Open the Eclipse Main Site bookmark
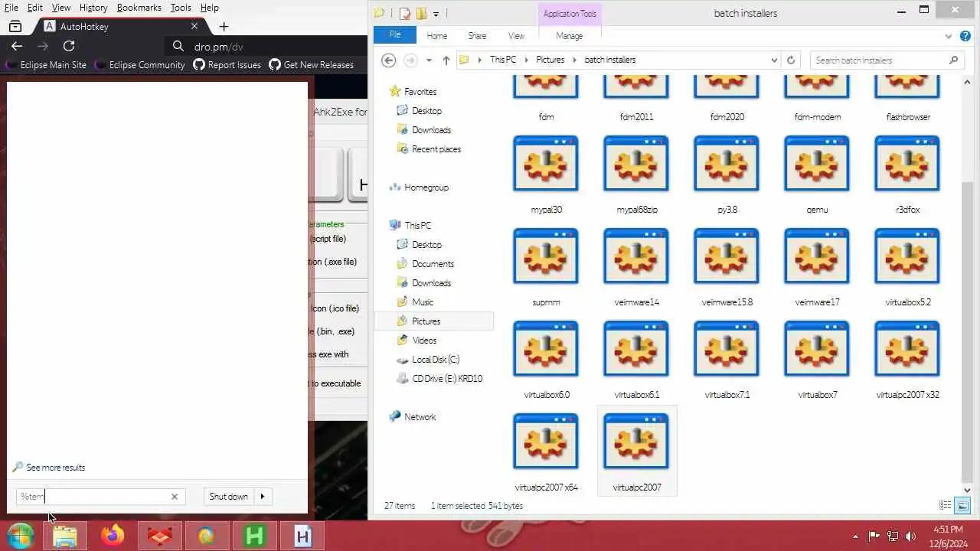Screen dimensions: 980x551 tap(46, 65)
